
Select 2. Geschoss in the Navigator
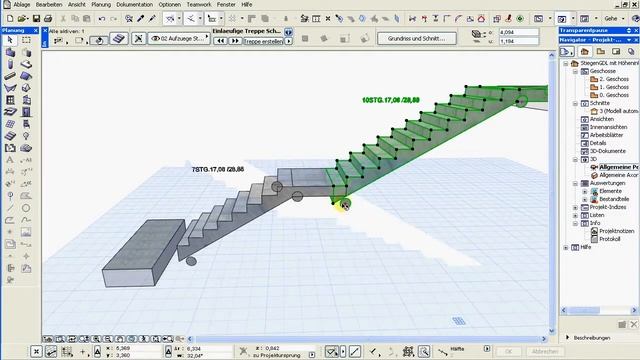[614, 79]
